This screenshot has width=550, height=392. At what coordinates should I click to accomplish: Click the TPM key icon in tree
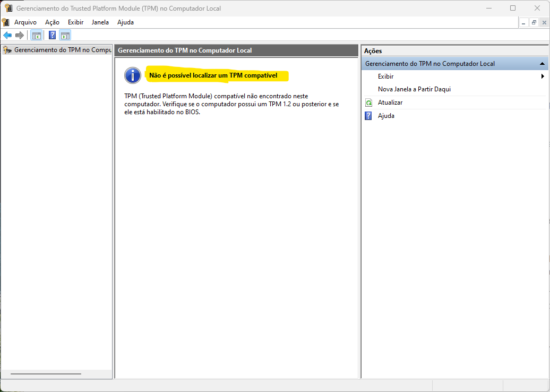tap(7, 50)
